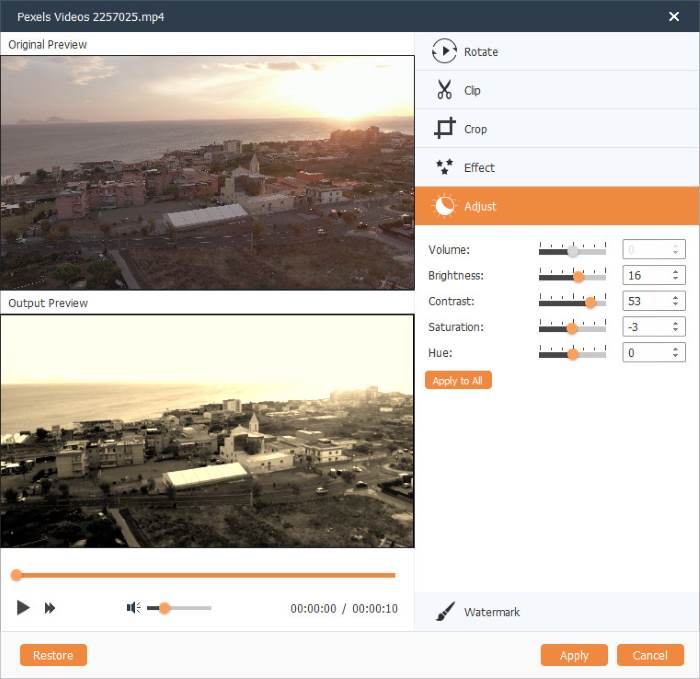The image size is (700, 679).
Task: Decrease Hue value with down arrow
Action: [x=675, y=356]
